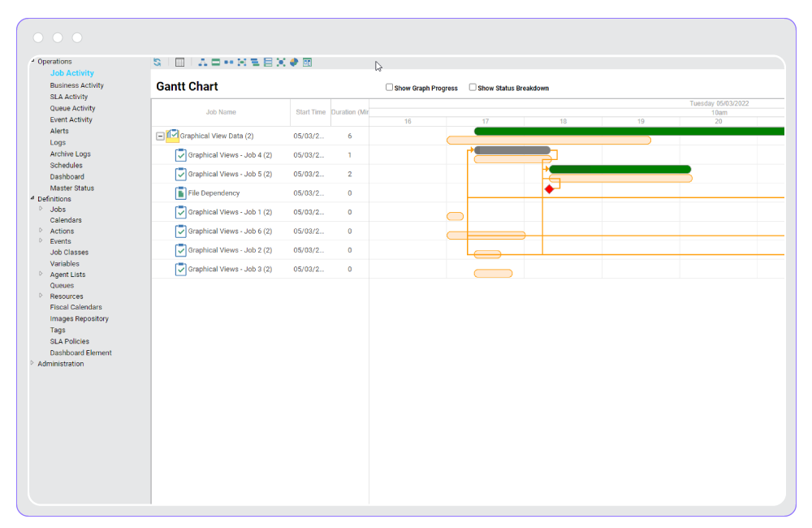Click the red diamond milestone on the Gantt chart
This screenshot has height=528, width=812.
click(x=550, y=188)
